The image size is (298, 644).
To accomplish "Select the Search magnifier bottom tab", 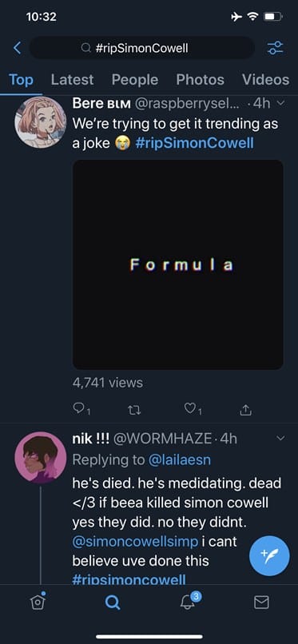I will coord(113,602).
